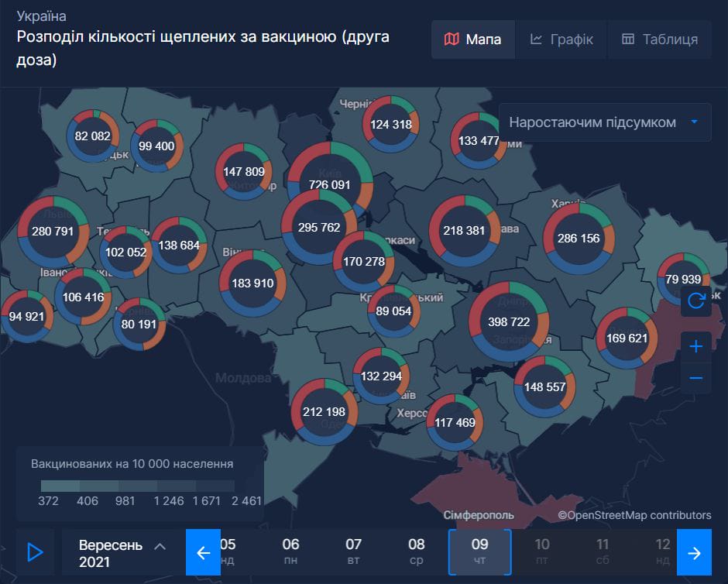Select the Мапа view tab
Viewport: 728px width, 584px height.
click(472, 40)
